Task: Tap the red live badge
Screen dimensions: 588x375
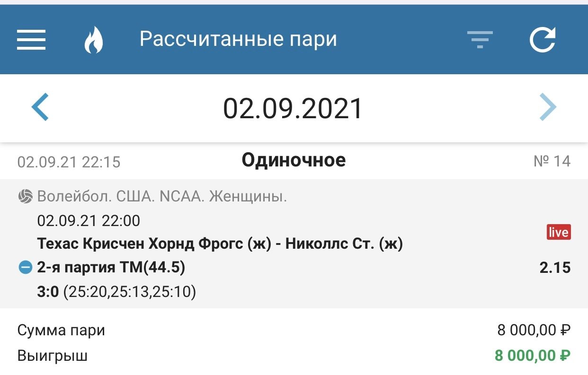Action: (x=559, y=232)
